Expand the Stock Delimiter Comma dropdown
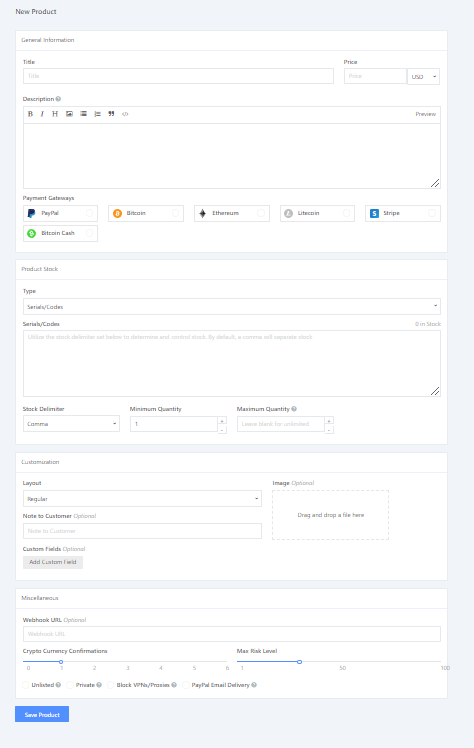Image resolution: width=474 pixels, height=748 pixels. coord(71,424)
